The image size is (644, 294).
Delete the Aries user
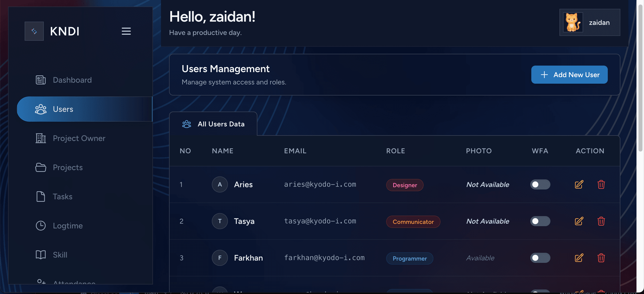tap(601, 184)
